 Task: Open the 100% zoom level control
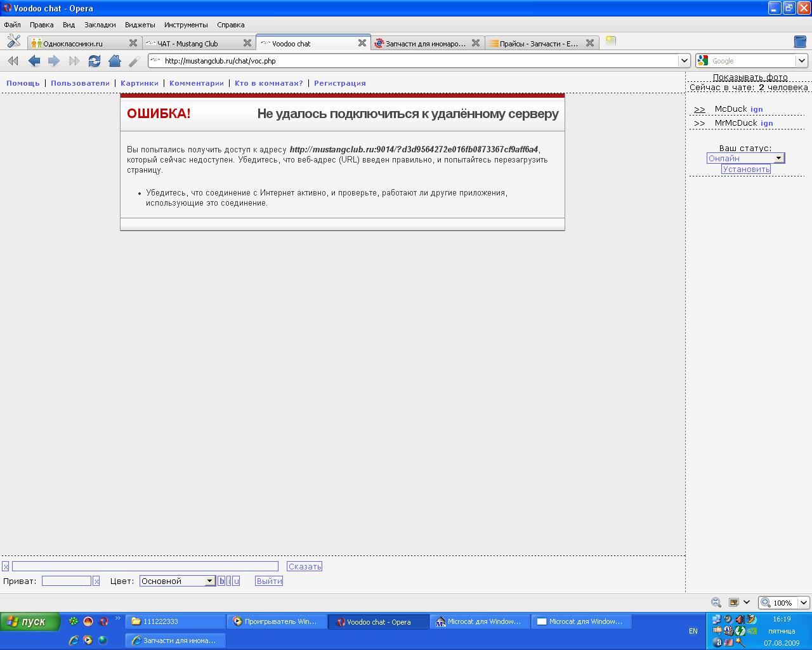(x=785, y=602)
